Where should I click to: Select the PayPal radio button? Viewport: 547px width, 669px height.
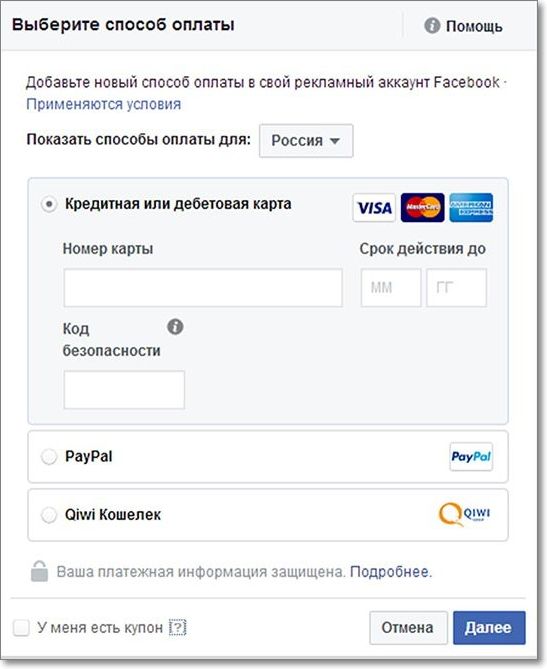pyautogui.click(x=49, y=457)
